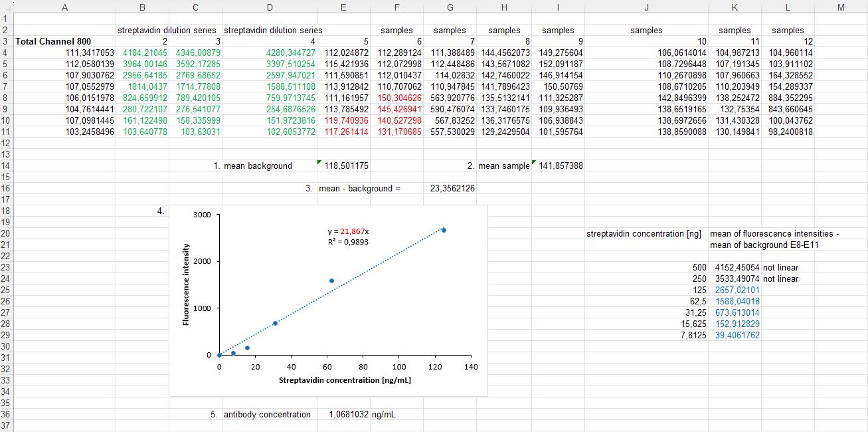Select the "mean - background =" label cell
Viewport: 868px width, 432px height.
359,189
